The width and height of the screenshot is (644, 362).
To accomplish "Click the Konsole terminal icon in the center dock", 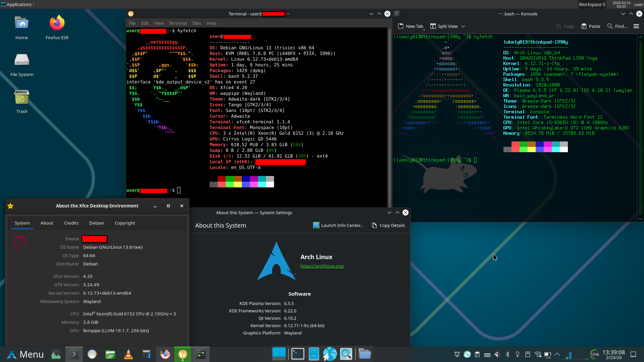I will click(x=298, y=354).
